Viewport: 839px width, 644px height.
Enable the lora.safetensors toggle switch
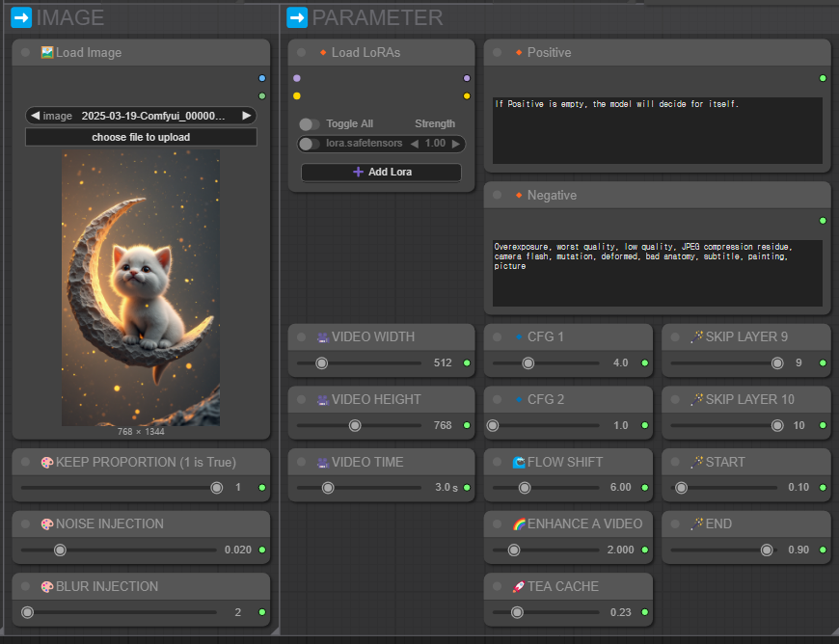click(x=310, y=144)
